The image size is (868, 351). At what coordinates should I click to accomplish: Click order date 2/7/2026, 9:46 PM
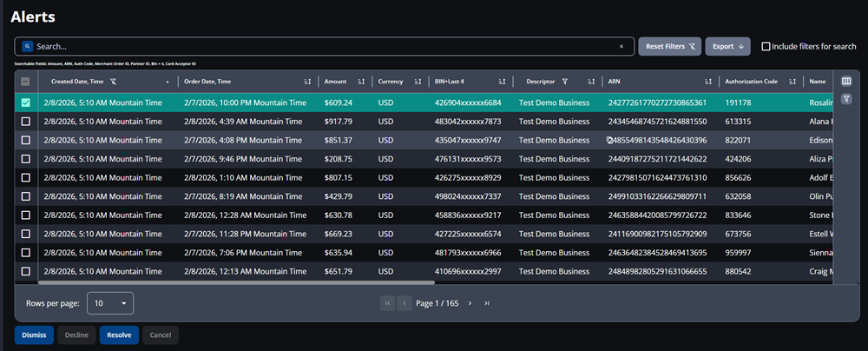[x=243, y=159]
